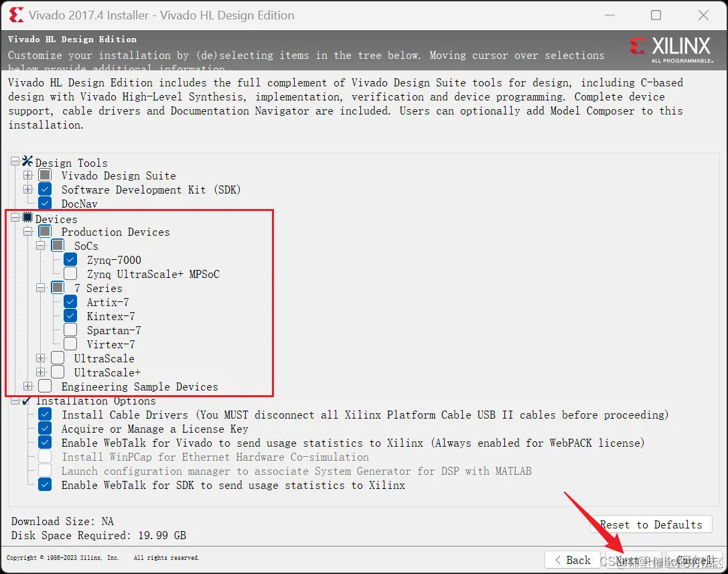Click the Design Tools wrench icon
This screenshot has width=728, height=574.
27,161
